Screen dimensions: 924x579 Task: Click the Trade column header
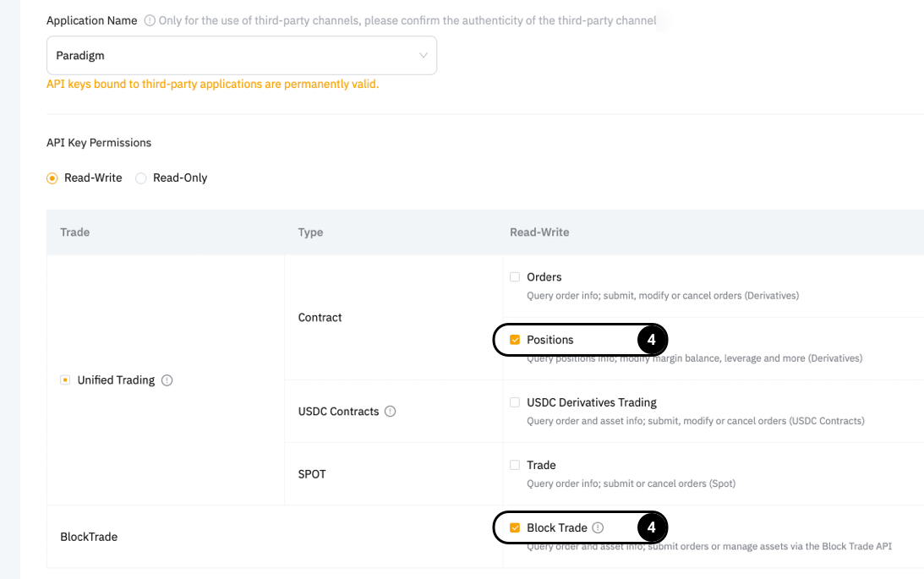(75, 232)
